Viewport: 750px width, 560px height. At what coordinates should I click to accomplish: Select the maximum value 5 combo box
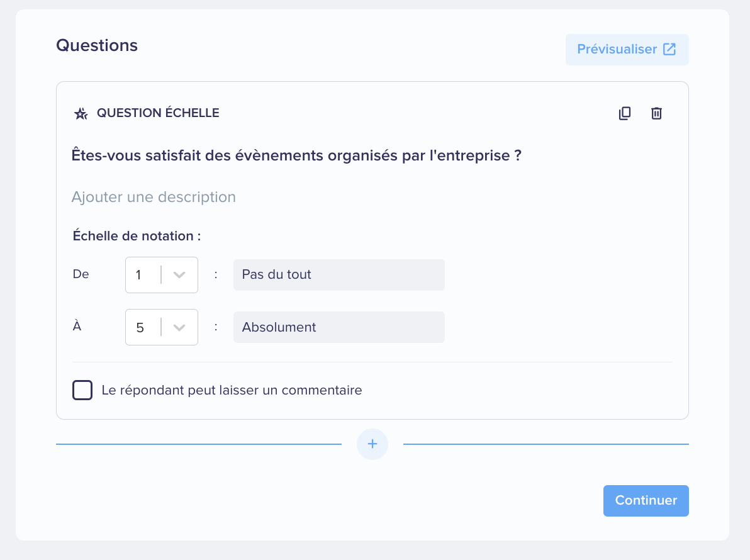(x=162, y=327)
